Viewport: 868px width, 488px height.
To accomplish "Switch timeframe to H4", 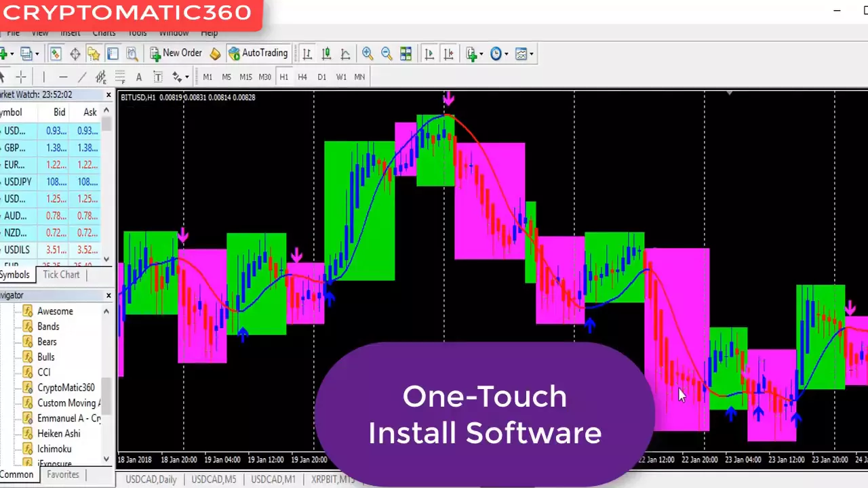I will (302, 77).
